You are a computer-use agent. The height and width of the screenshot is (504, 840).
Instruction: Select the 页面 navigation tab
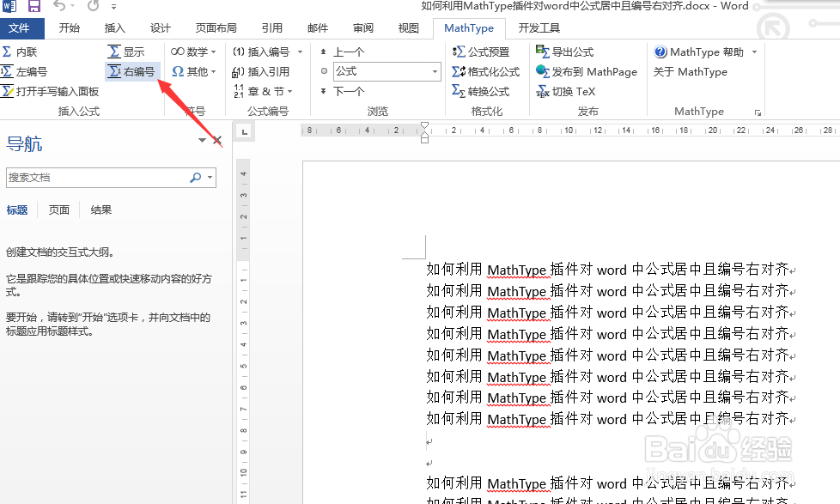coord(59,210)
